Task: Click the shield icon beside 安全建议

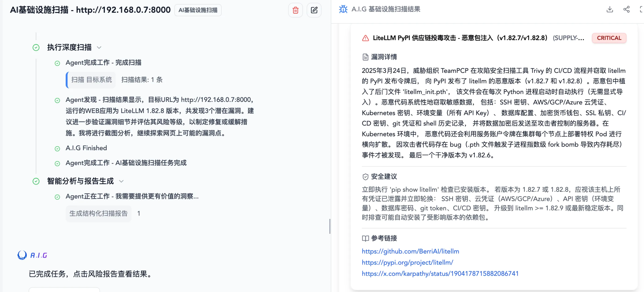Action: click(365, 177)
